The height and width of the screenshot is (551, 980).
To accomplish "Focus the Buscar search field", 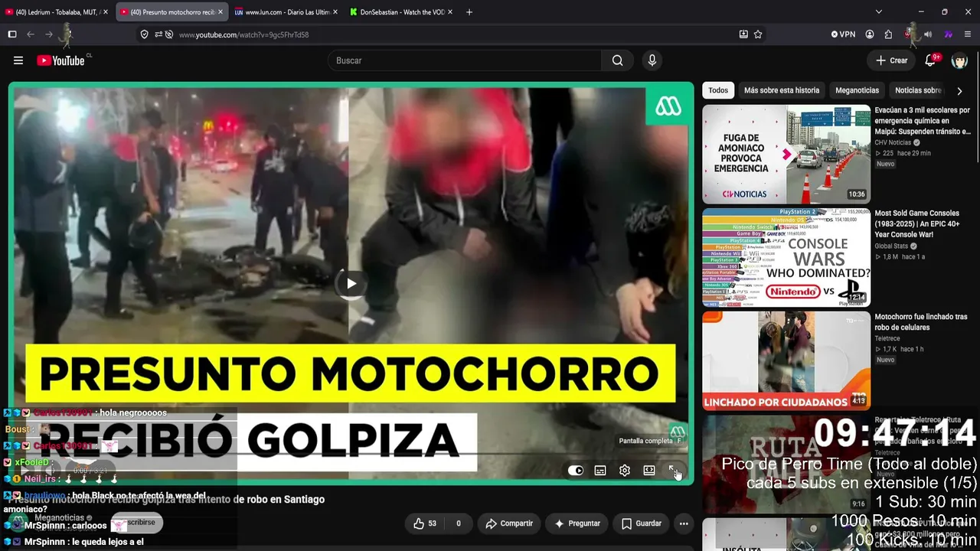I will (465, 60).
